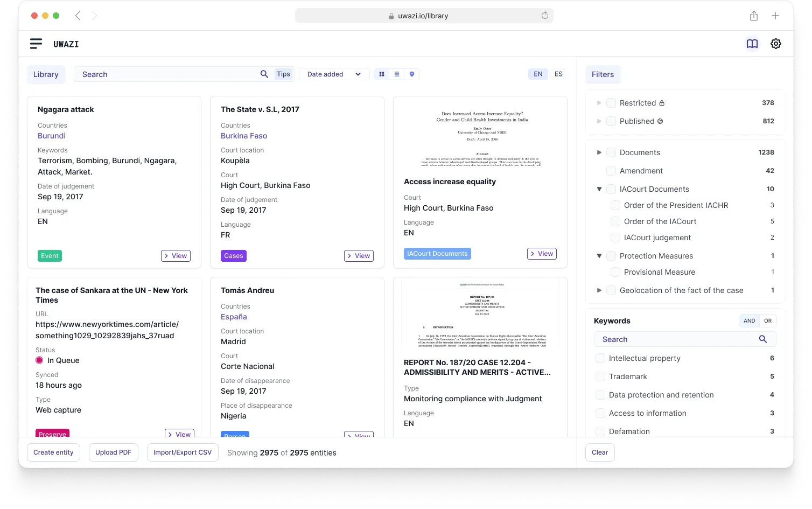Click the Upload PDF button
The height and width of the screenshot is (509, 812).
click(x=113, y=452)
